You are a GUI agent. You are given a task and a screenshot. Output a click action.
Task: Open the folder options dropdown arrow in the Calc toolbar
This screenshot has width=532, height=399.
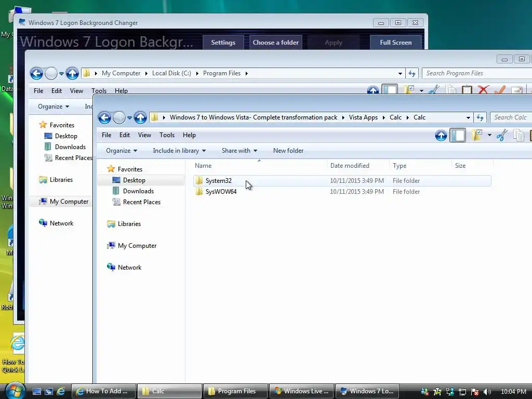pos(489,136)
